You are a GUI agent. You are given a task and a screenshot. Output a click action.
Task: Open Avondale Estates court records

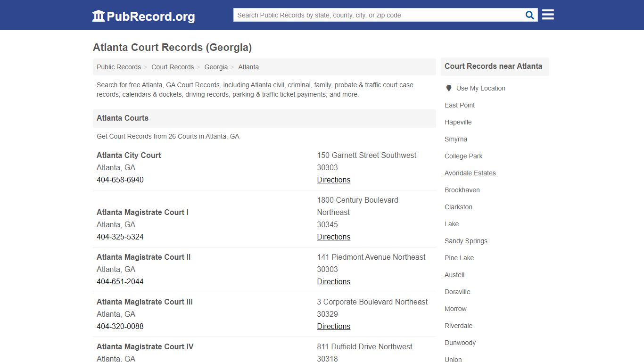tap(470, 173)
